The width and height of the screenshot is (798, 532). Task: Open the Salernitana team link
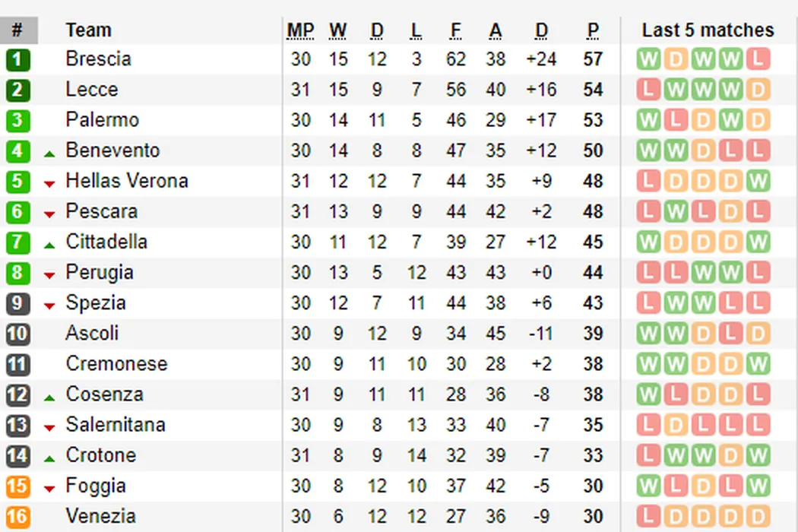click(x=116, y=425)
